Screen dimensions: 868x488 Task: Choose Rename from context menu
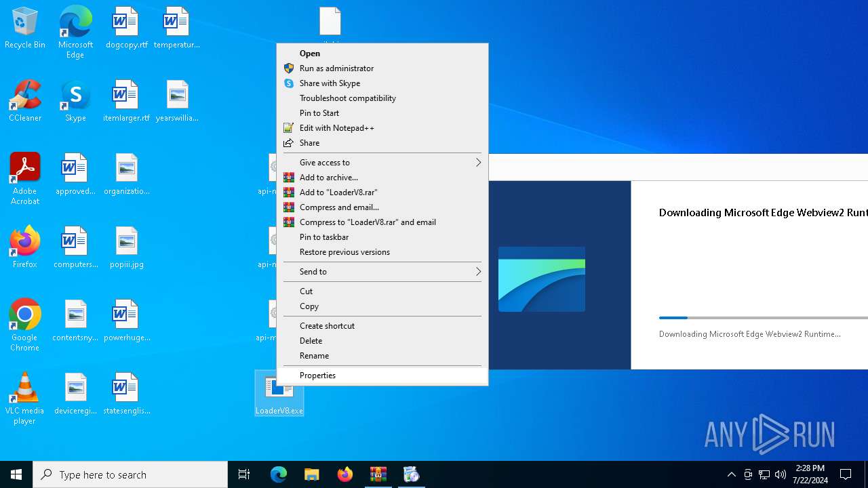(382, 356)
